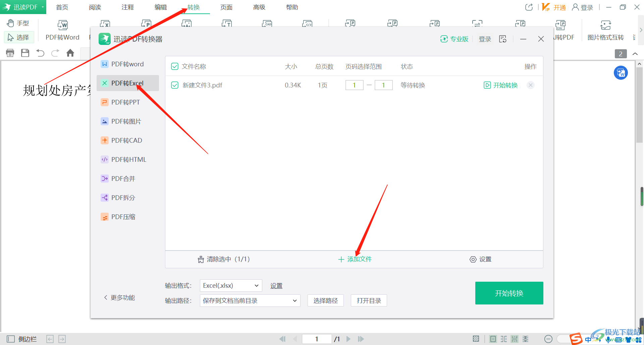The width and height of the screenshot is (644, 345).
Task: Select continuous scroll view icon
Action: pos(515,339)
